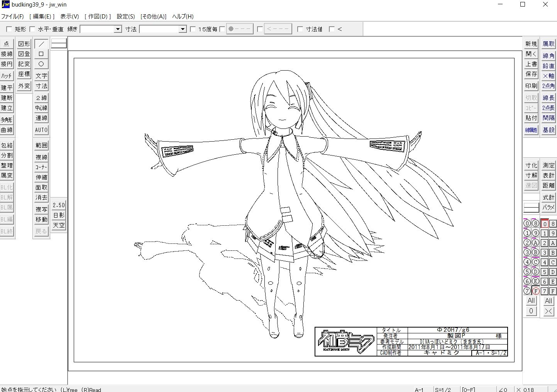Open the ファイル(F) menu

12,17
